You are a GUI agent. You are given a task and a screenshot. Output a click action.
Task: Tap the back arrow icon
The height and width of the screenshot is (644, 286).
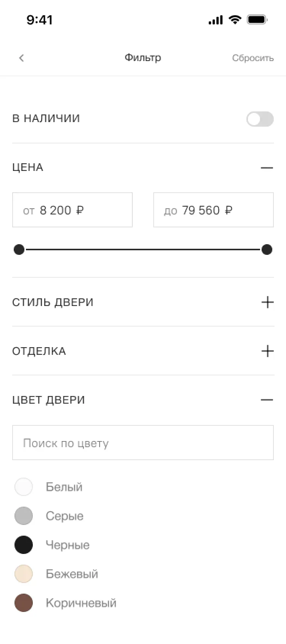21,58
